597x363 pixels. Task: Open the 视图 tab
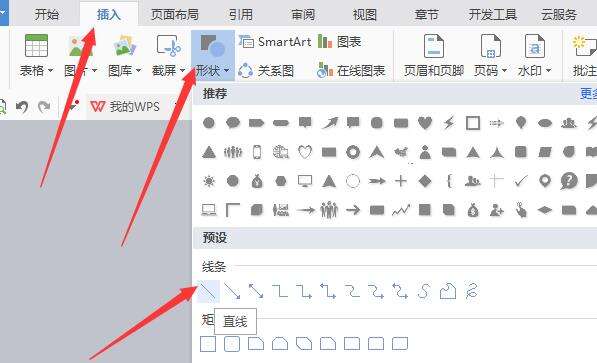click(x=364, y=14)
